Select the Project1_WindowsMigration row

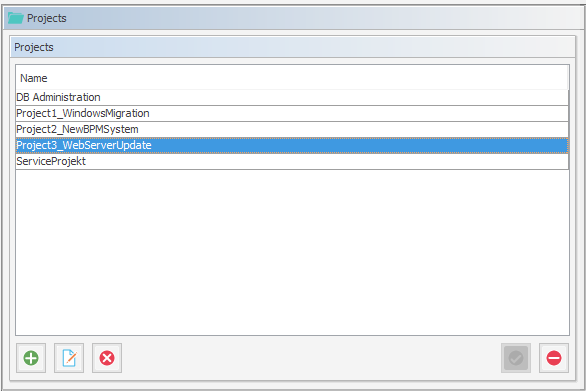[x=292, y=113]
